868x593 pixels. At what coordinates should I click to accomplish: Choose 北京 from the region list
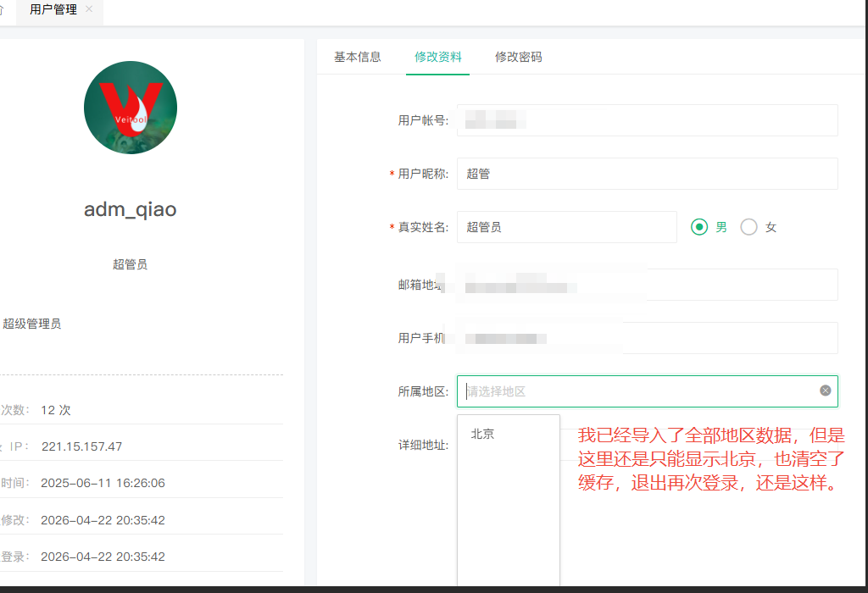483,434
